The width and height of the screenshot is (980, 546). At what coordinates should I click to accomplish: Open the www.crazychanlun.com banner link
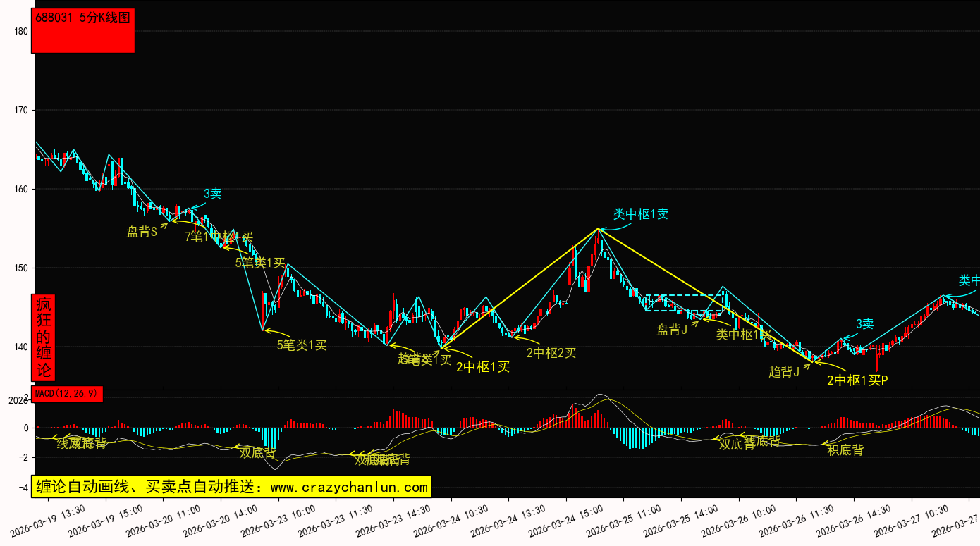(x=231, y=487)
